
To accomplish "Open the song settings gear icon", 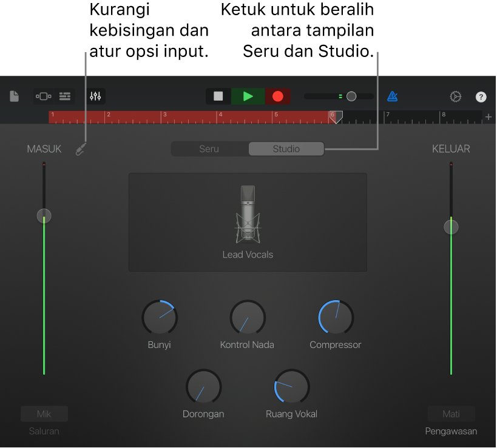I will pos(455,96).
